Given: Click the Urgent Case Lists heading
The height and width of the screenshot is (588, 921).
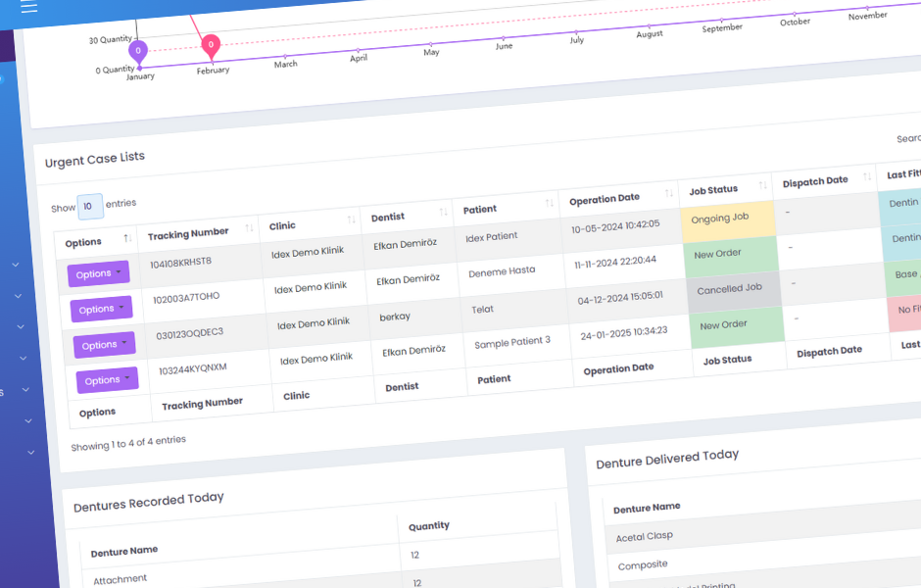Looking at the screenshot, I should (x=95, y=159).
